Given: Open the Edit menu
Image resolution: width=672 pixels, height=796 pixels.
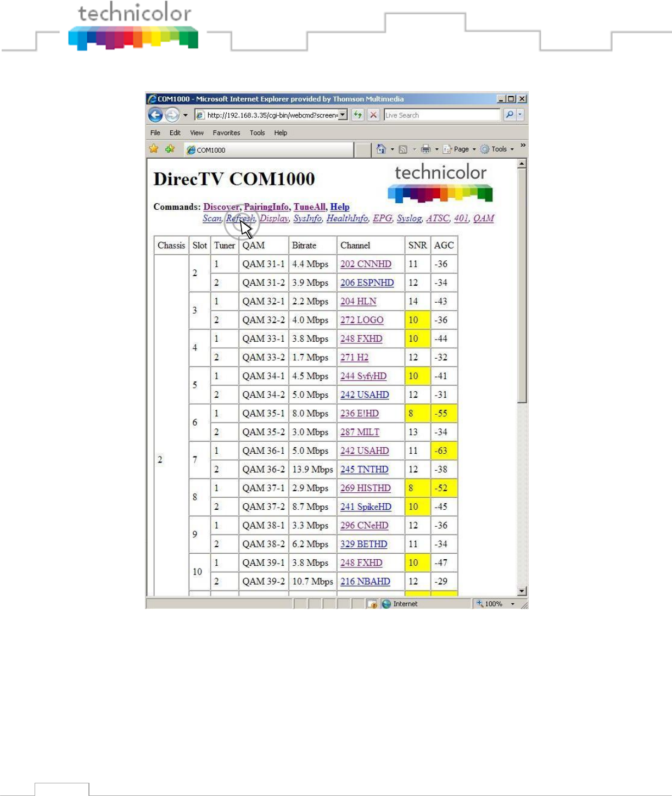Looking at the screenshot, I should pos(175,133).
